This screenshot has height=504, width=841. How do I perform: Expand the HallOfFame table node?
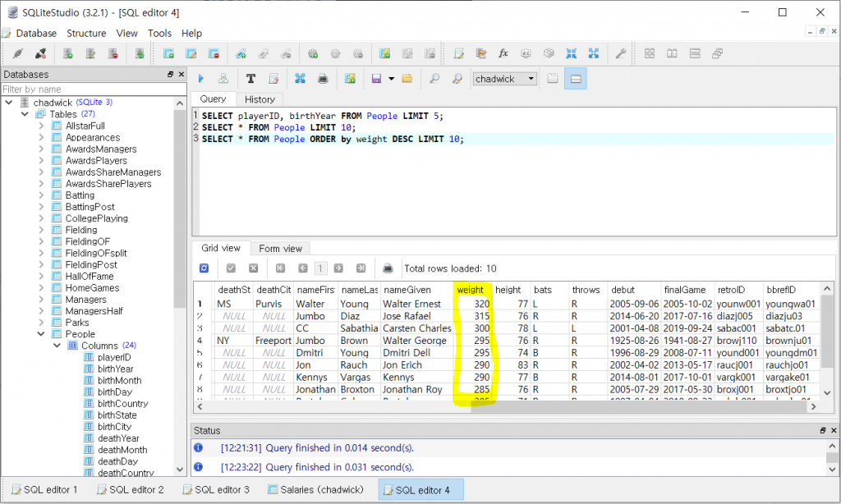41,276
